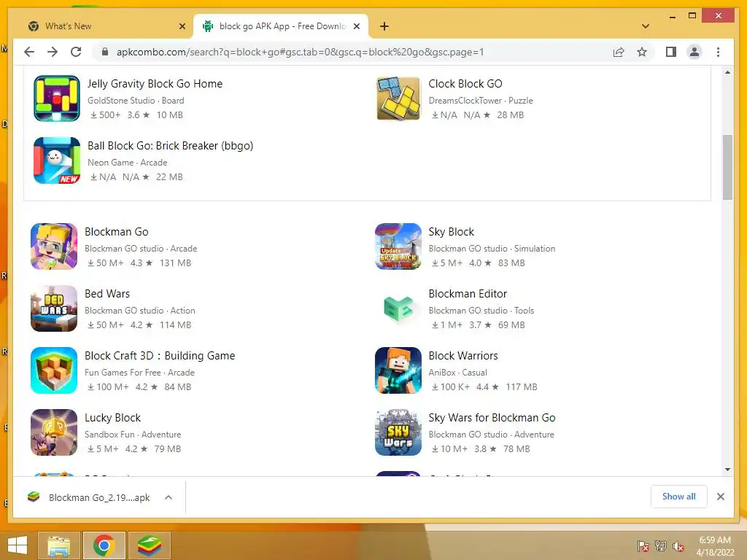This screenshot has height=560, width=747.
Task: Open the Blockman Go app icon
Action: [x=54, y=246]
